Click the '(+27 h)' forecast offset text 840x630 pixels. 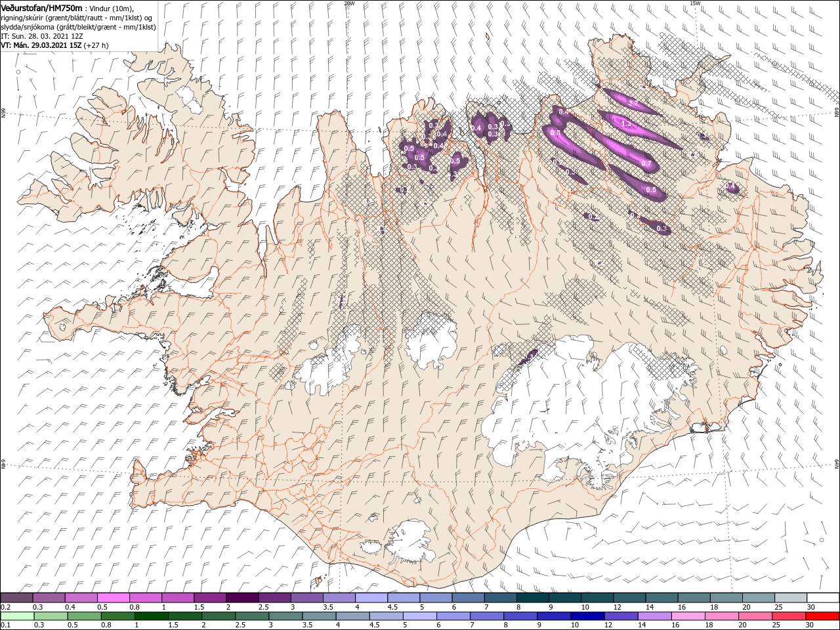pos(96,45)
